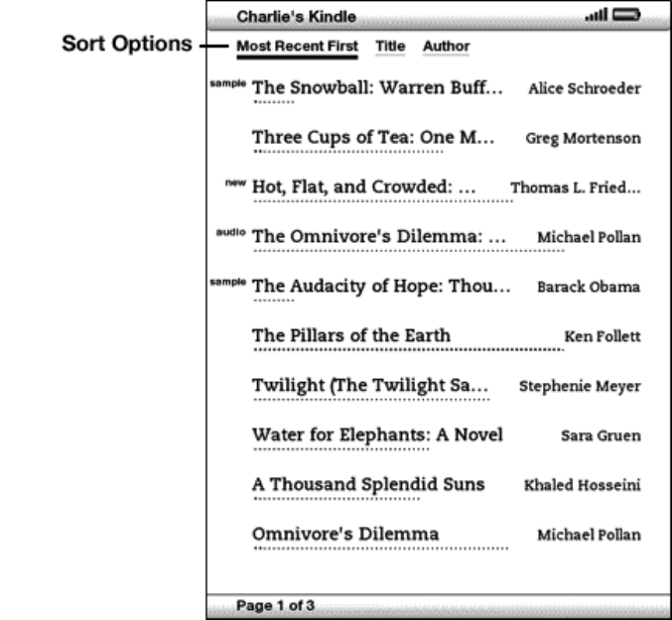
Task: Click author name Khaled Hosseini
Action: coord(582,485)
